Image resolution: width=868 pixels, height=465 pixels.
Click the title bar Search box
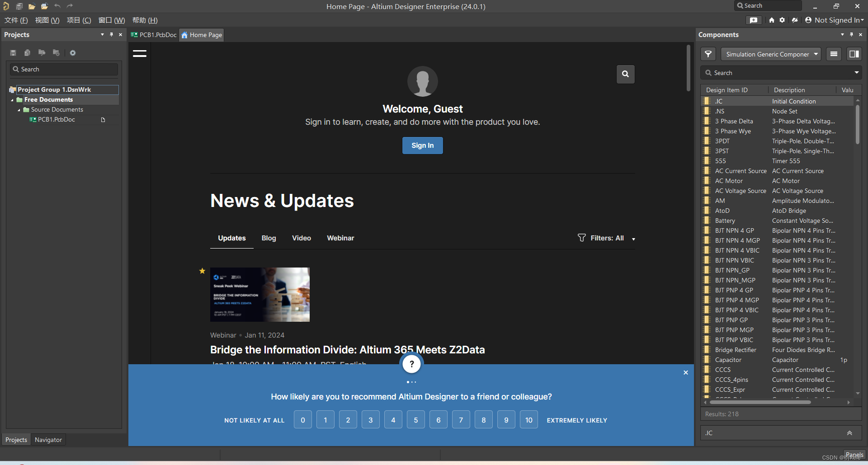coord(768,6)
